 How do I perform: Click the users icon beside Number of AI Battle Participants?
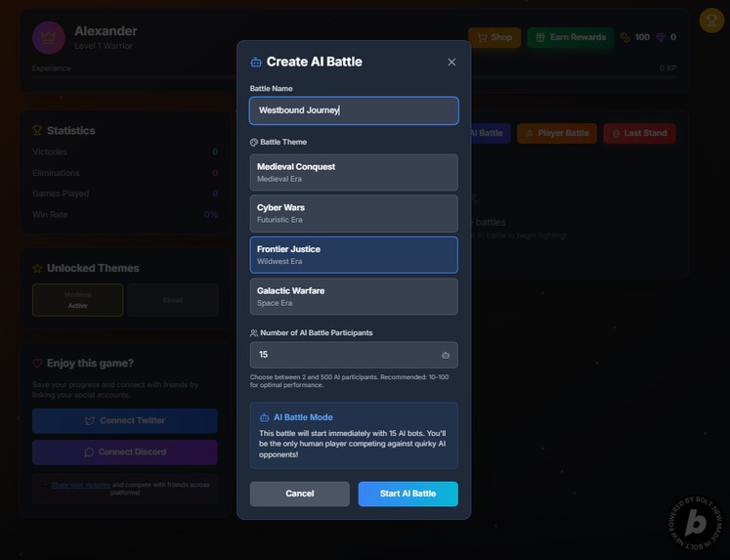[x=254, y=333]
